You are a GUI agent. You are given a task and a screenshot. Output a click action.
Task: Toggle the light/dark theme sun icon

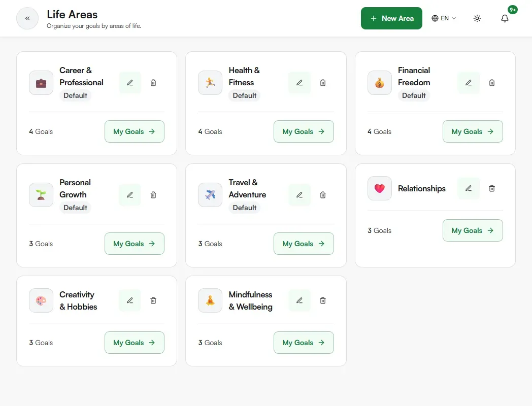[477, 18]
